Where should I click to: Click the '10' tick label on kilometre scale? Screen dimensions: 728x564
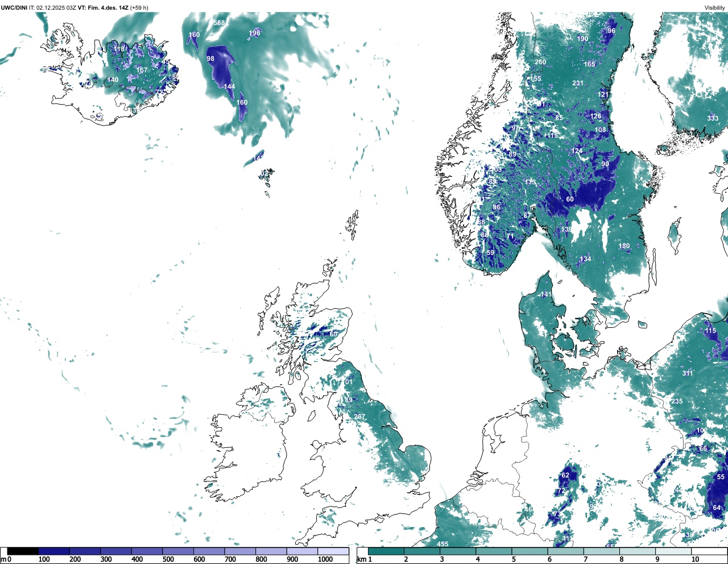(x=695, y=559)
